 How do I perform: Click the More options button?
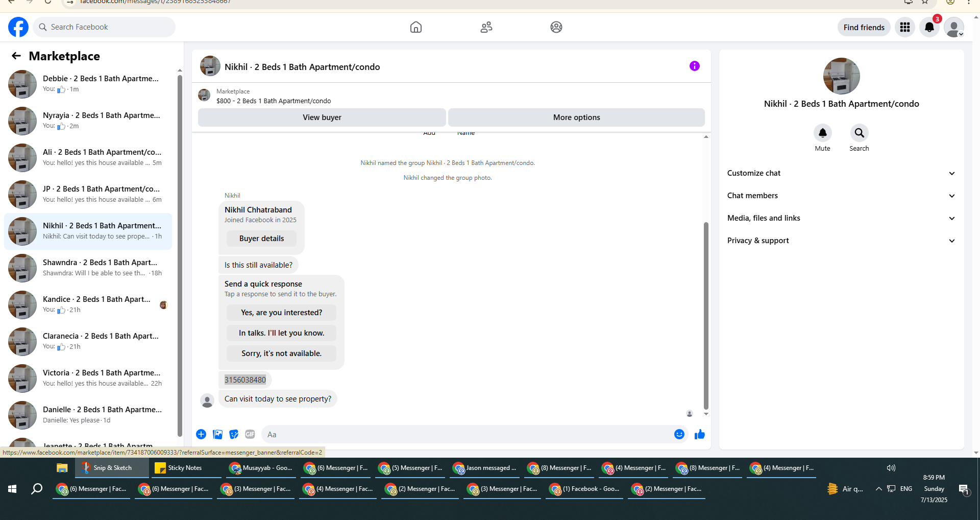pos(577,117)
